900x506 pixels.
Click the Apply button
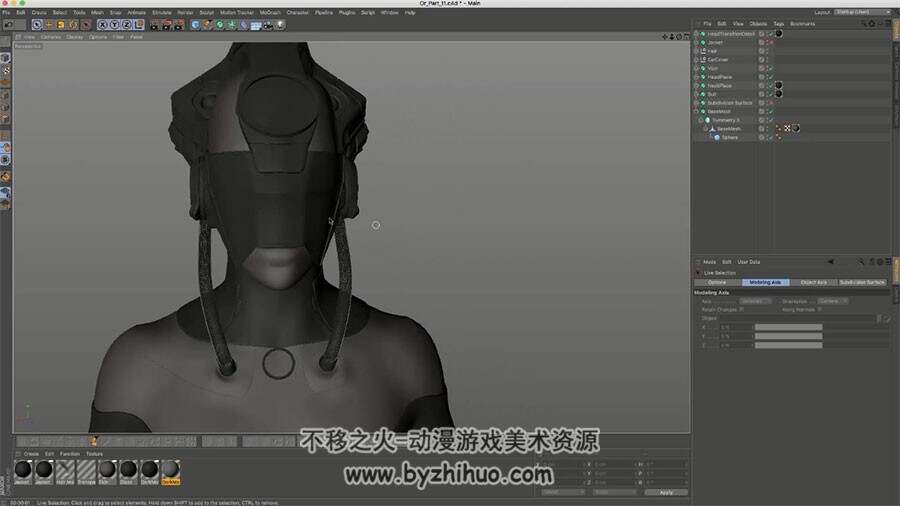pyautogui.click(x=666, y=492)
